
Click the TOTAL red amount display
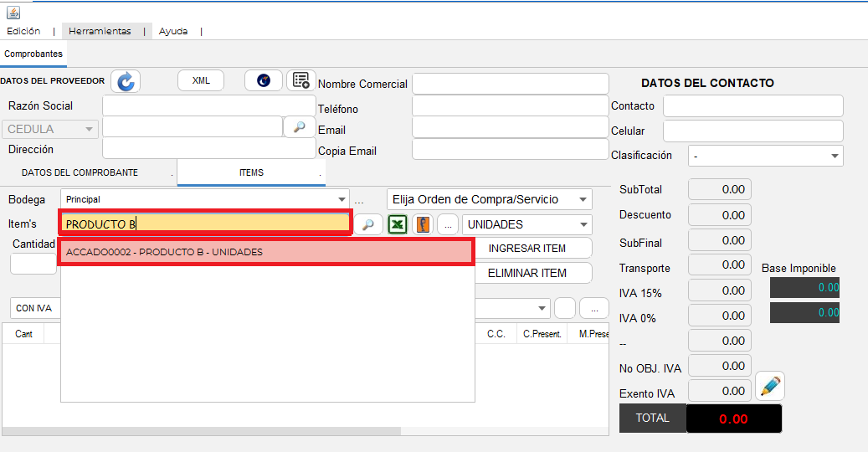pyautogui.click(x=734, y=419)
